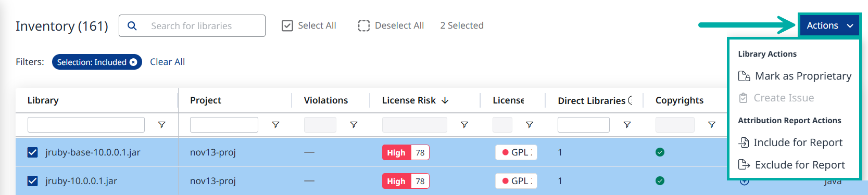868x195 pixels.
Task: Click the Create Issue clipboard icon
Action: tap(744, 98)
